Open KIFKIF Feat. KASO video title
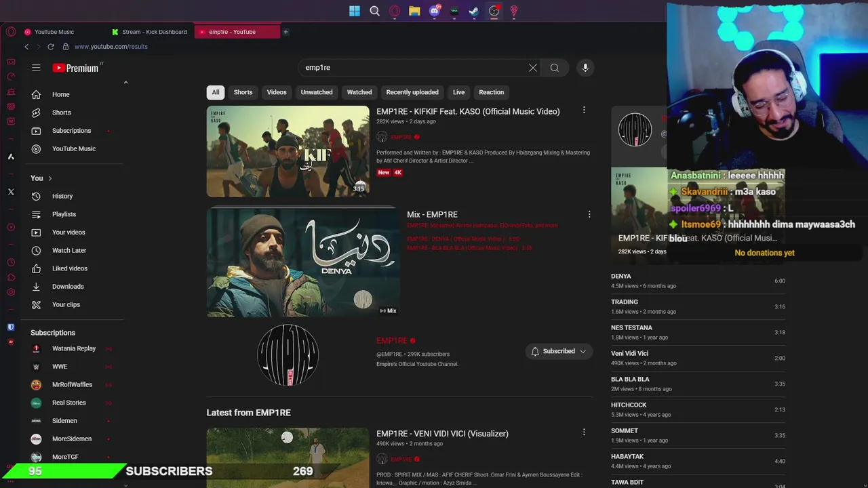 (x=468, y=112)
